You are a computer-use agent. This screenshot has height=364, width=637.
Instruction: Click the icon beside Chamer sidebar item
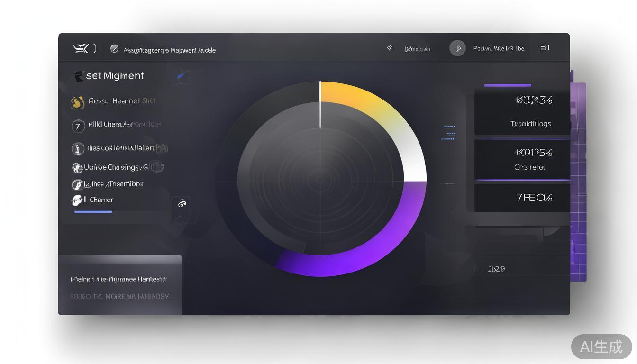coord(77,200)
